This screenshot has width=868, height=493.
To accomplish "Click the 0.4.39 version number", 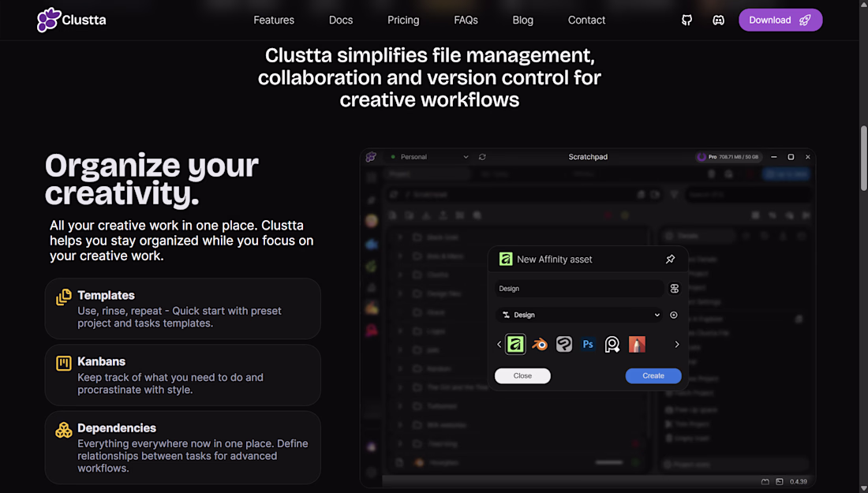I will 799,482.
